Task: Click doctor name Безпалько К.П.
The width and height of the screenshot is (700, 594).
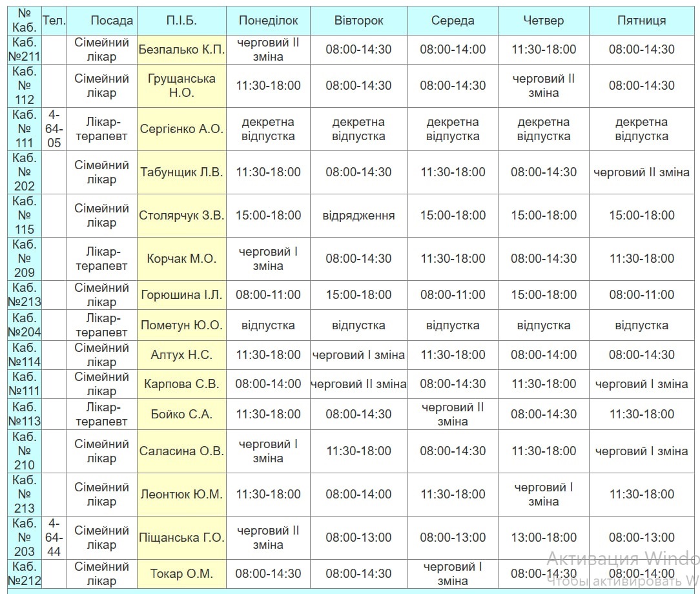Action: (x=181, y=50)
